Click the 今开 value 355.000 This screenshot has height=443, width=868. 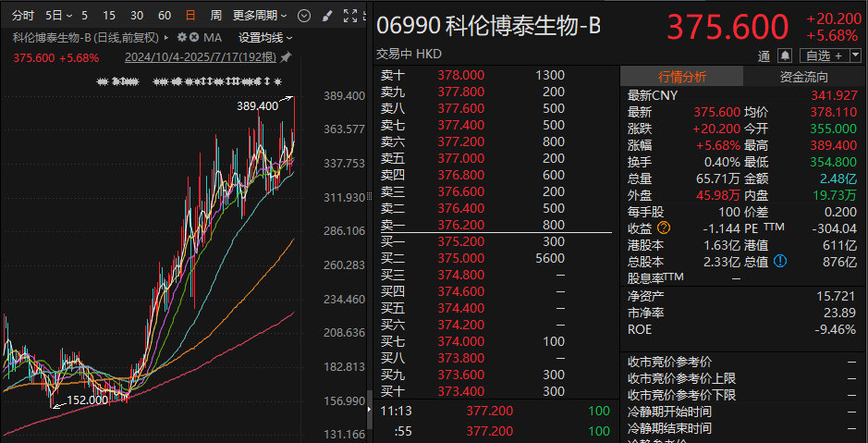click(x=834, y=129)
